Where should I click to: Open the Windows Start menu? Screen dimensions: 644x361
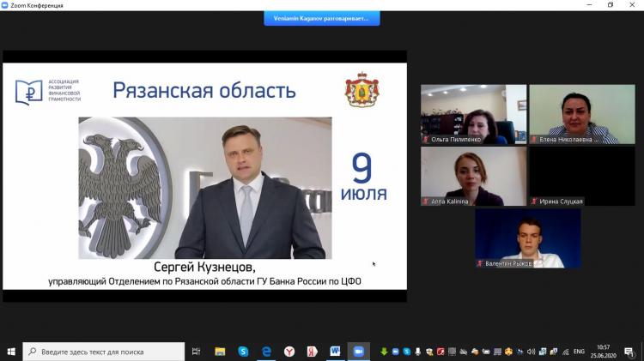pos(11,352)
